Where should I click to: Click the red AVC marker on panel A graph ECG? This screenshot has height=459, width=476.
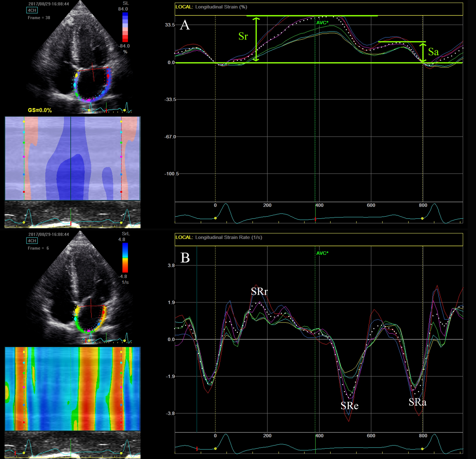[x=315, y=219]
